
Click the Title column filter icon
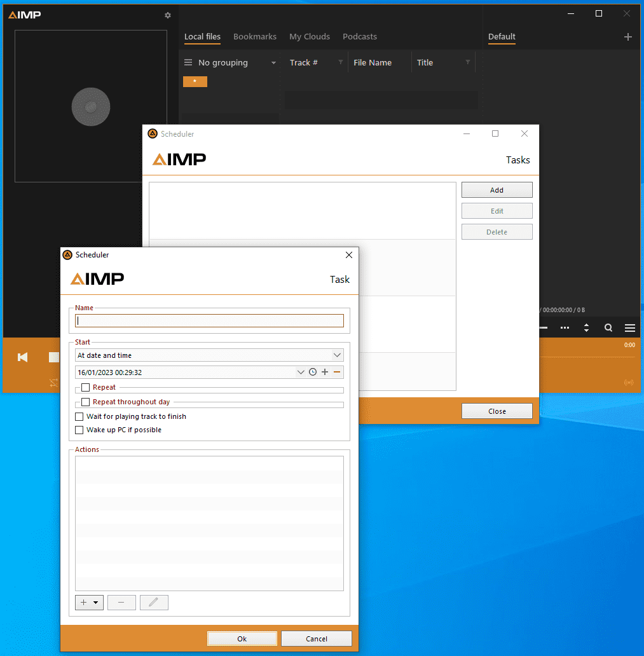click(468, 62)
